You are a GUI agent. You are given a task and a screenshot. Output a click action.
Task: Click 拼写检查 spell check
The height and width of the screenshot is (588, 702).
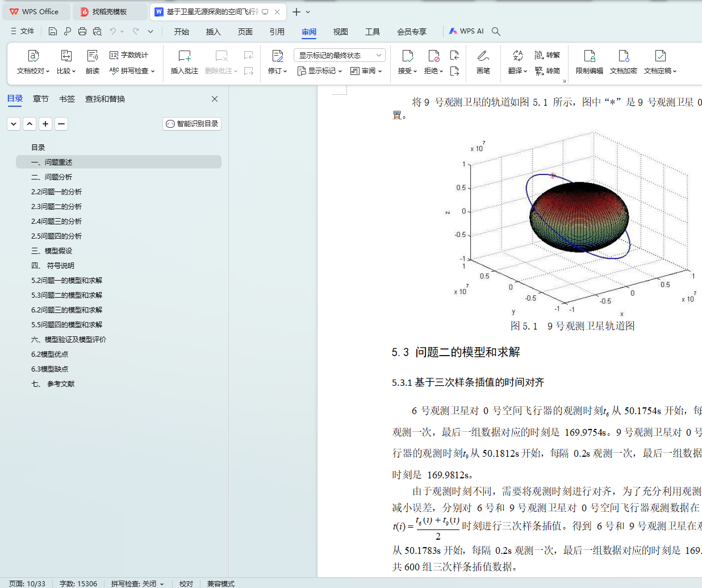132,71
